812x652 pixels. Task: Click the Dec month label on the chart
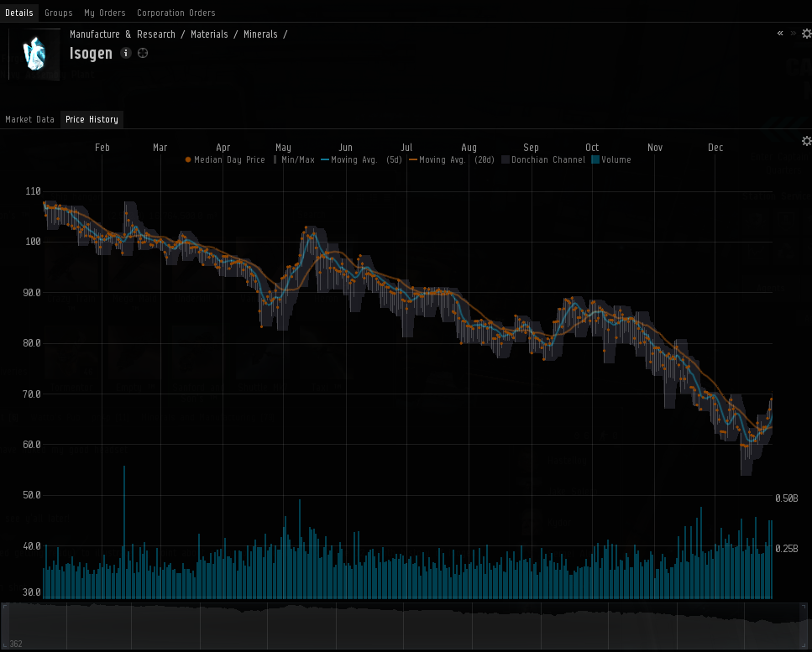click(715, 148)
